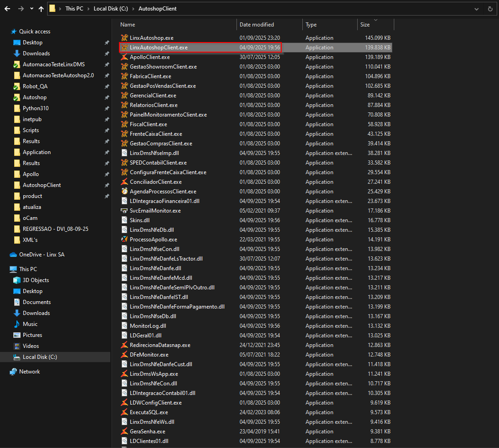Sort by the Date modified column header
Viewport: 499px width, 448px height.
257,25
